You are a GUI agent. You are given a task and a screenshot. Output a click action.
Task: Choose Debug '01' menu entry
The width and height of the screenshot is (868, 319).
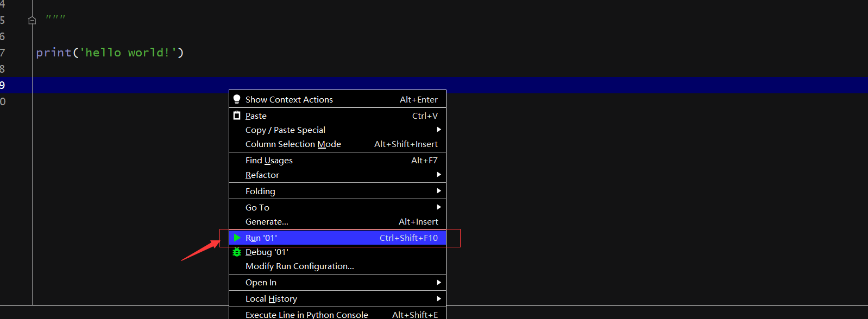[337, 252]
